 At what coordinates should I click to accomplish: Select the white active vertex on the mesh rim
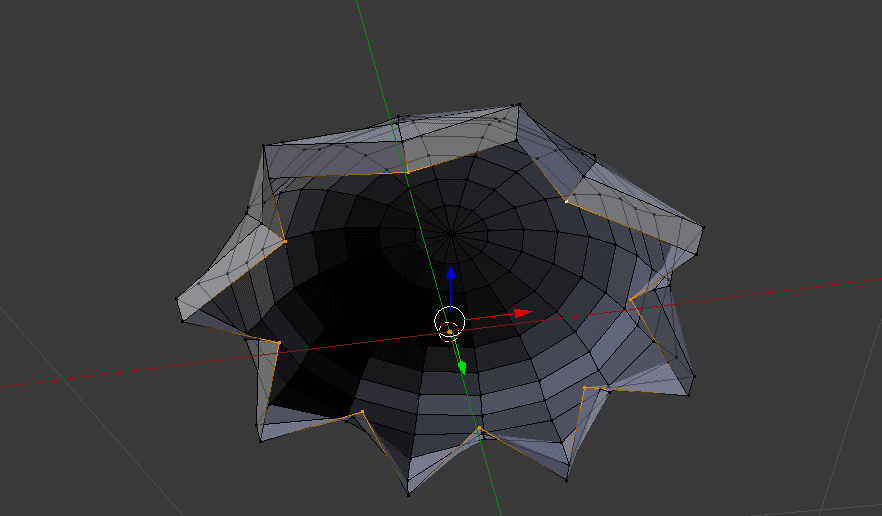tap(566, 201)
